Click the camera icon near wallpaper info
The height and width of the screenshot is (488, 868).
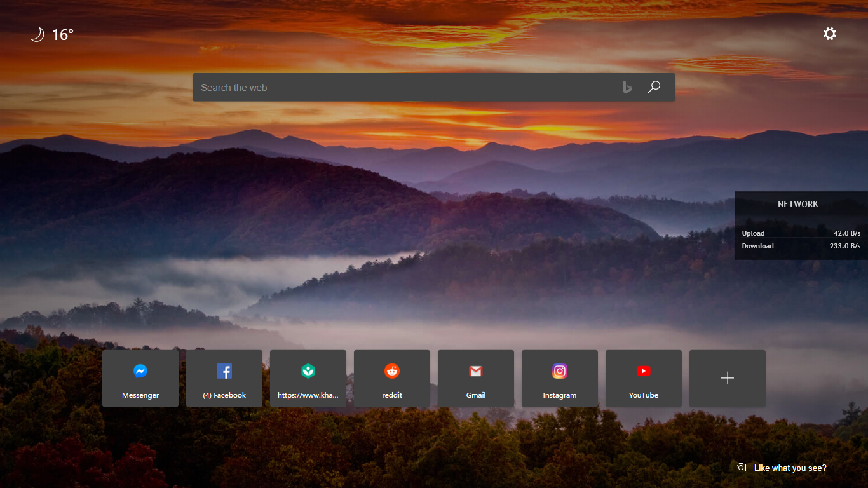(740, 467)
